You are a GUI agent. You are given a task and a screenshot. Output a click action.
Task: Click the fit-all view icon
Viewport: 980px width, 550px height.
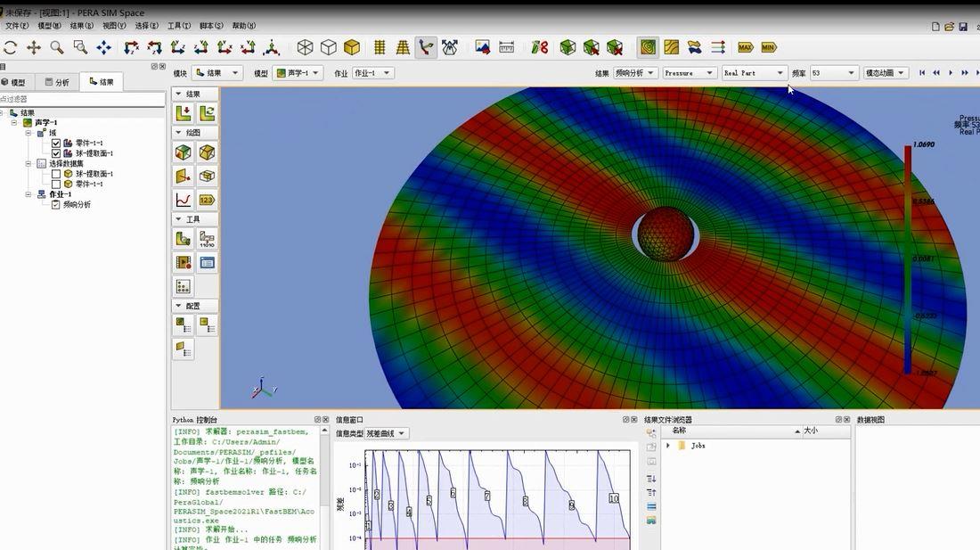tap(103, 47)
